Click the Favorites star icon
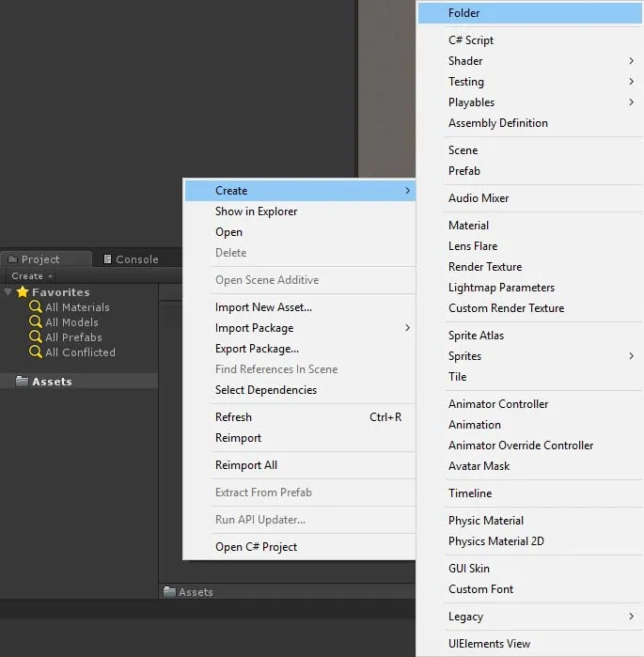The height and width of the screenshot is (657, 644). (23, 292)
